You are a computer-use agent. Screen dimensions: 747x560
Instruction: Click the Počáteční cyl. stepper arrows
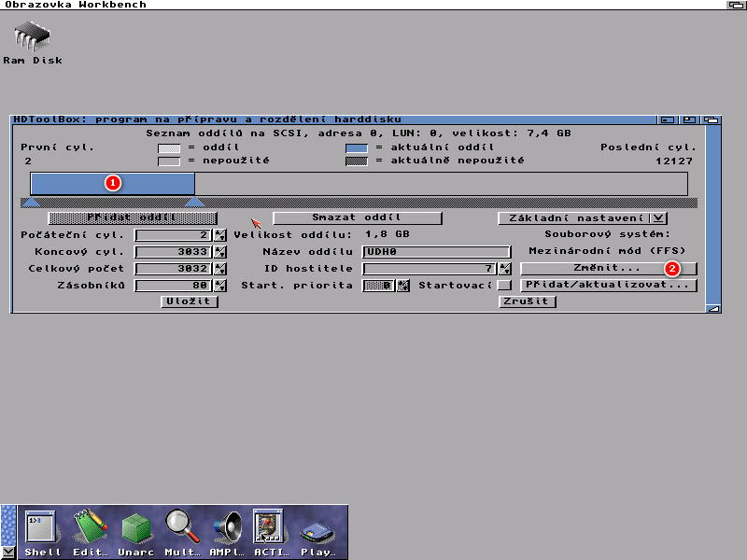[x=219, y=235]
